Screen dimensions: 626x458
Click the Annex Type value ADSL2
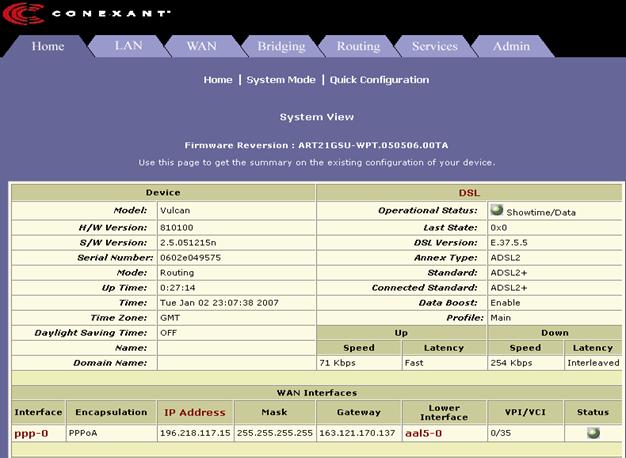coord(505,258)
